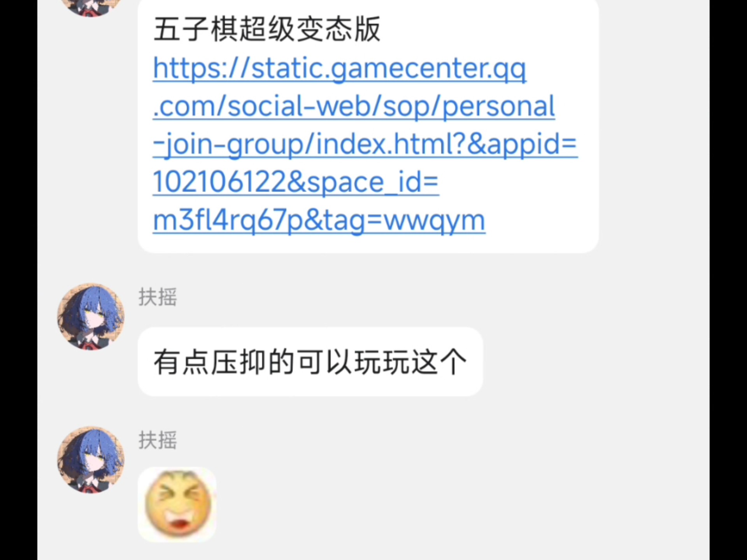
Task: Click 'personal' in the URL's second line
Action: (498, 106)
